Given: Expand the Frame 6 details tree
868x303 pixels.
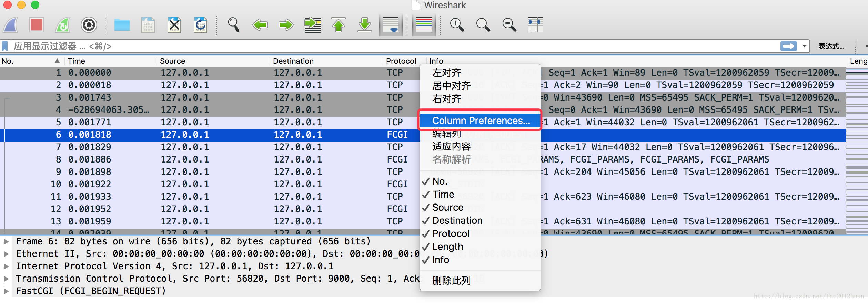Looking at the screenshot, I should 6,241.
